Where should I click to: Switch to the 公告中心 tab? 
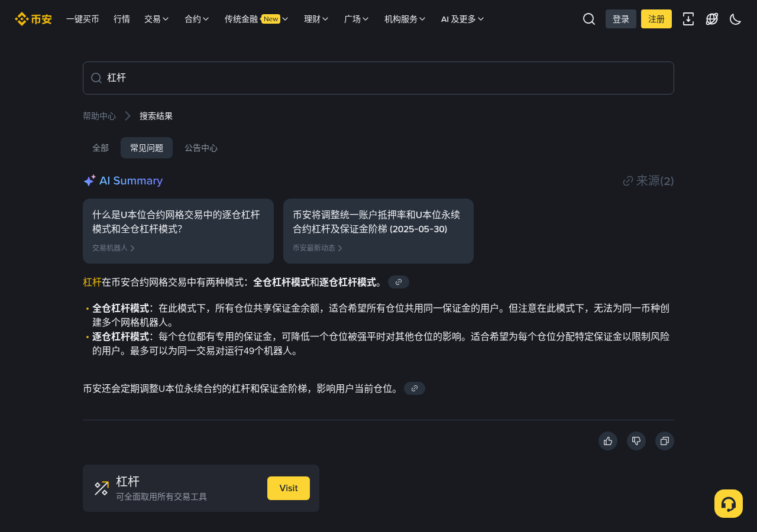click(201, 148)
